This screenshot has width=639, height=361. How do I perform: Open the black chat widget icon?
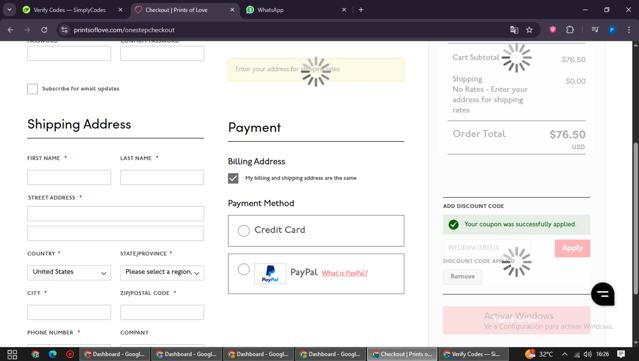click(x=603, y=294)
